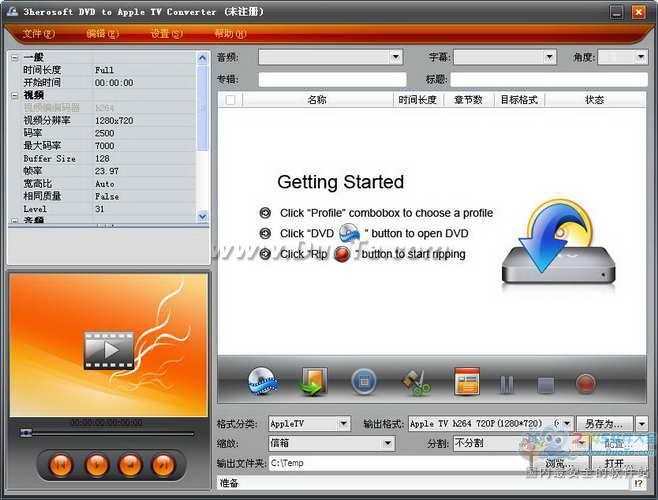Click the 名称 column header
The height and width of the screenshot is (500, 658).
tap(317, 100)
